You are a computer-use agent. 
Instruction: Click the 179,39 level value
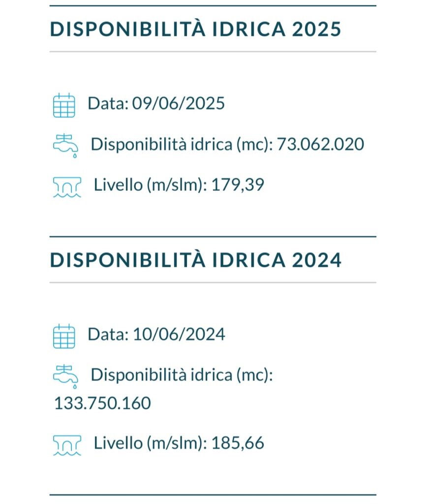pyautogui.click(x=238, y=185)
